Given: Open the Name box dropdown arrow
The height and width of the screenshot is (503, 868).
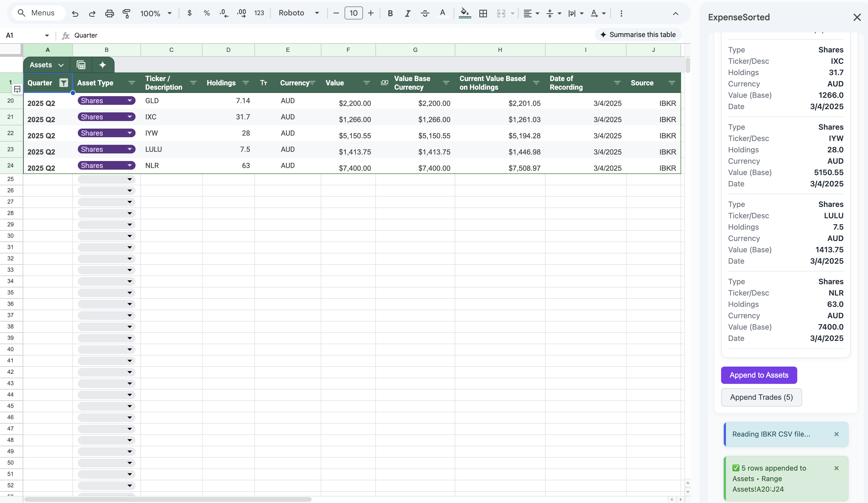Looking at the screenshot, I should pos(47,35).
